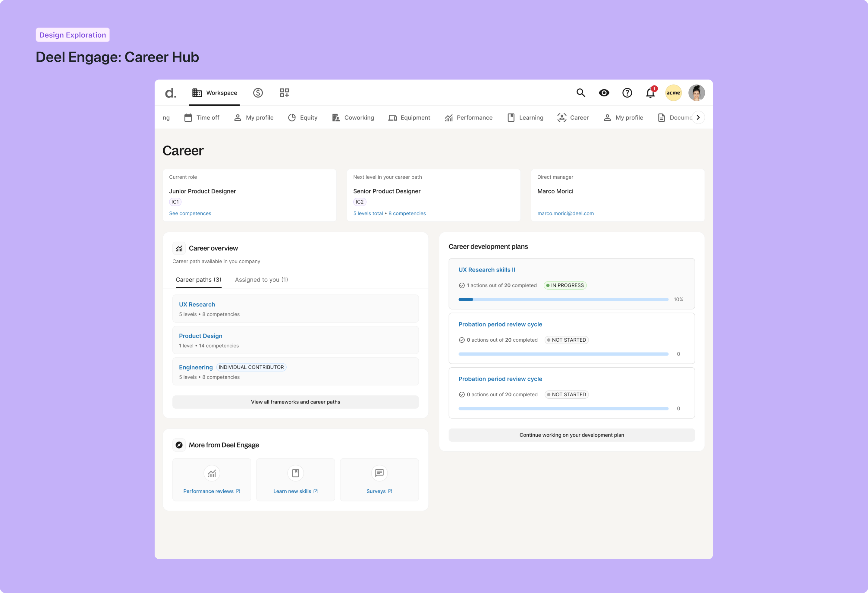Click the eye preview icon in top bar
The height and width of the screenshot is (593, 868).
coord(604,93)
